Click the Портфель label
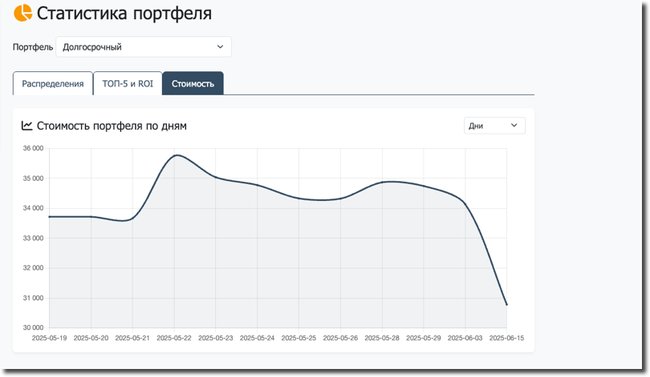 click(x=33, y=47)
